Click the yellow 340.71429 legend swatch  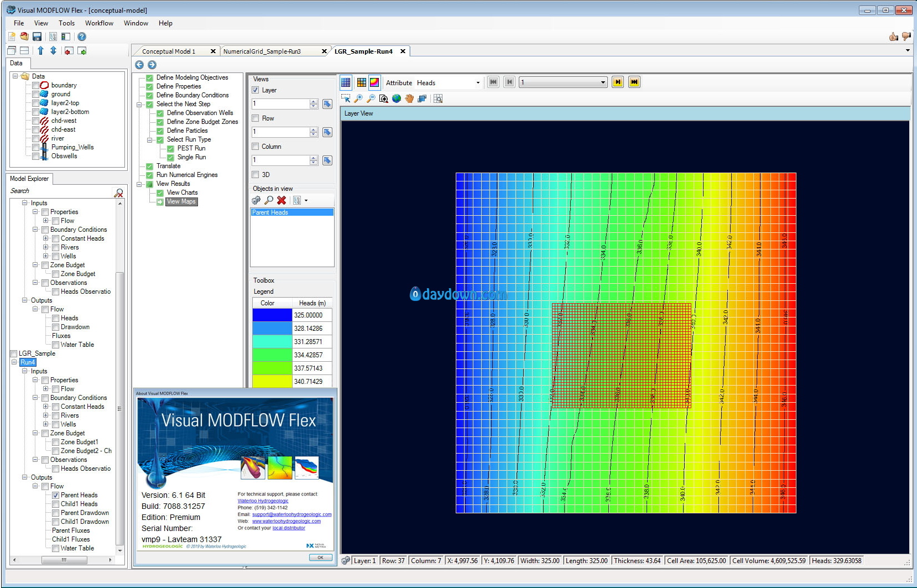coord(272,382)
